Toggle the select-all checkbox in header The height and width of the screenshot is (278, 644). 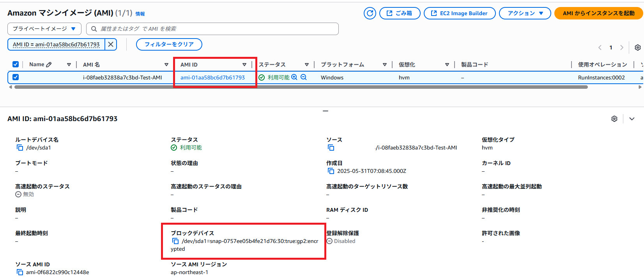tap(16, 64)
